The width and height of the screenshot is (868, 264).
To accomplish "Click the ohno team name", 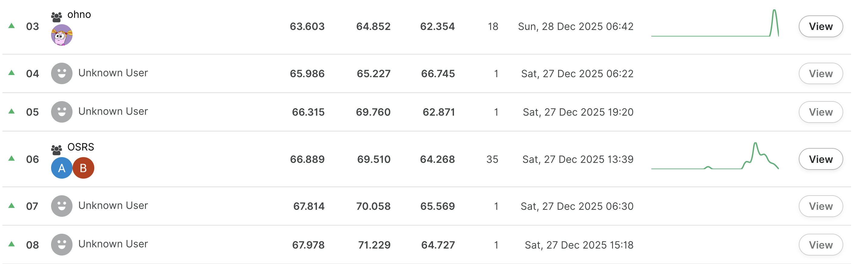I will [x=79, y=15].
